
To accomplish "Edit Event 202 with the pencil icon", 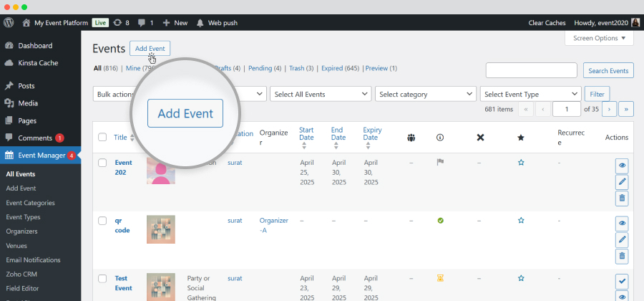I will pyautogui.click(x=622, y=182).
